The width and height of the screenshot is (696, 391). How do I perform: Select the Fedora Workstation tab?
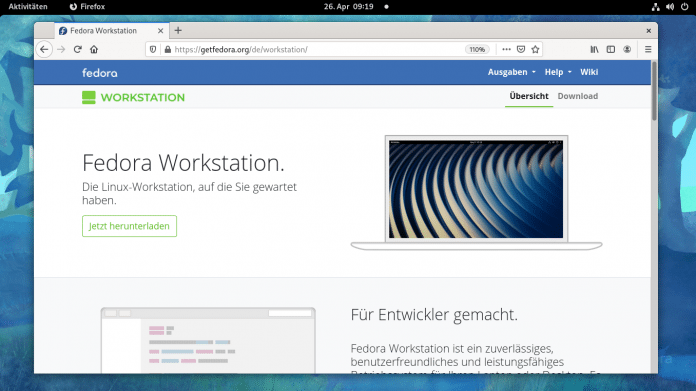coord(111,31)
